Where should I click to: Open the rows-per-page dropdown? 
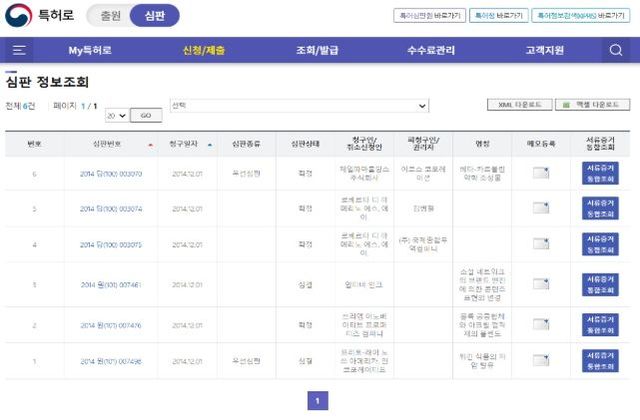coord(115,116)
